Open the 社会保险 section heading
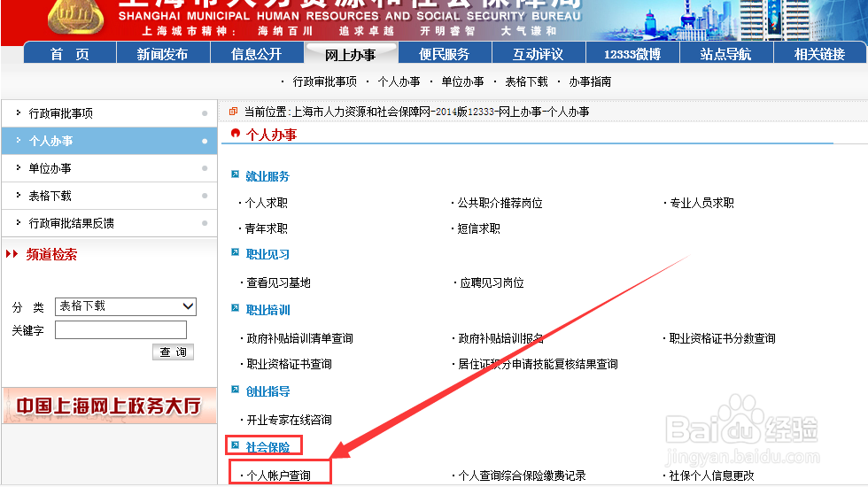This screenshot has height=487, width=868. pos(267,448)
